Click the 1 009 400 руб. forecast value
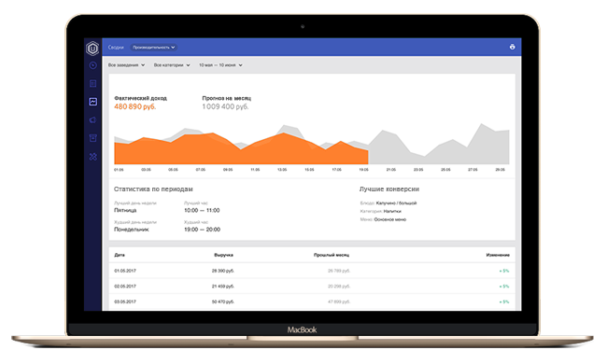 point(225,106)
